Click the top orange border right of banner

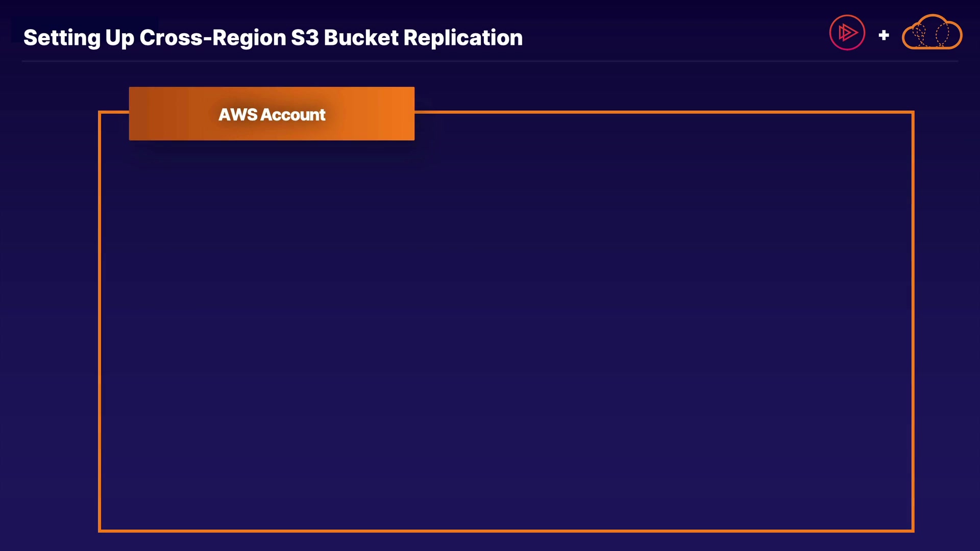coord(664,112)
